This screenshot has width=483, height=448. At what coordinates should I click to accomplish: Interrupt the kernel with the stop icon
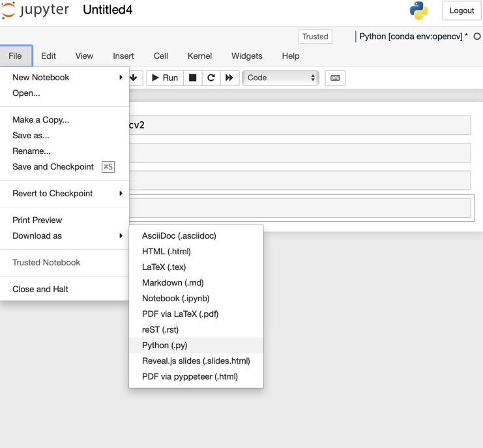coord(193,78)
